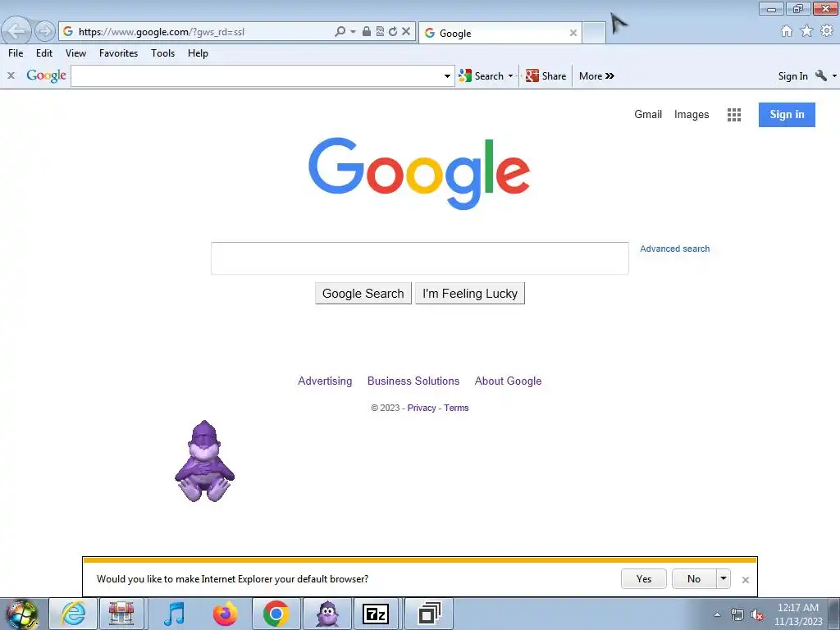This screenshot has height=630, width=840.
Task: Close the Google tab
Action: pyautogui.click(x=573, y=33)
